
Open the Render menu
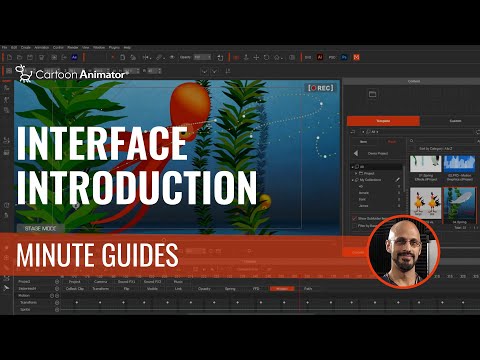[x=73, y=48]
